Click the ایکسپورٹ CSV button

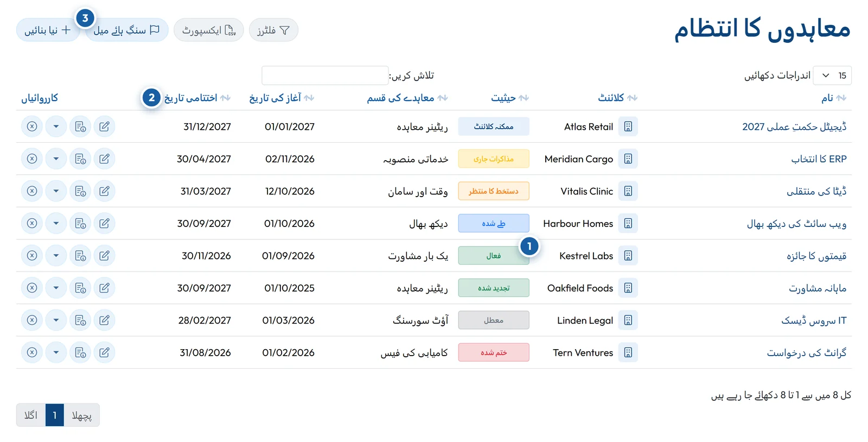(x=209, y=30)
